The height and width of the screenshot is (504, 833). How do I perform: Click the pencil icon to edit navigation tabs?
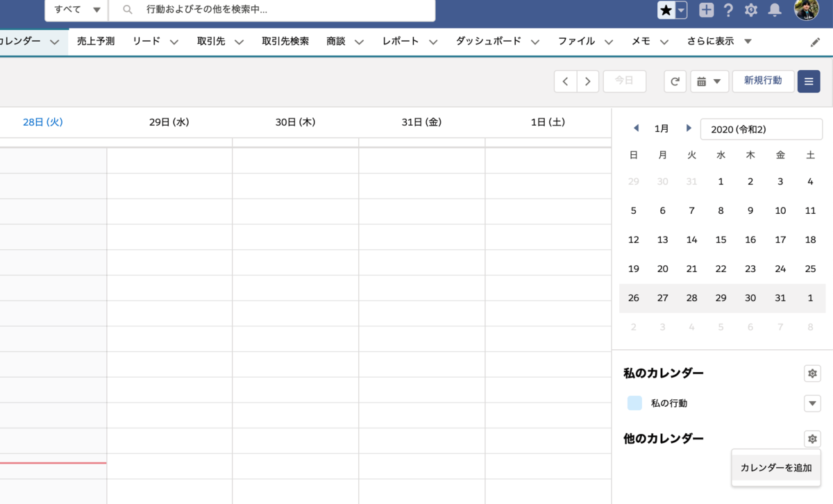coord(815,42)
